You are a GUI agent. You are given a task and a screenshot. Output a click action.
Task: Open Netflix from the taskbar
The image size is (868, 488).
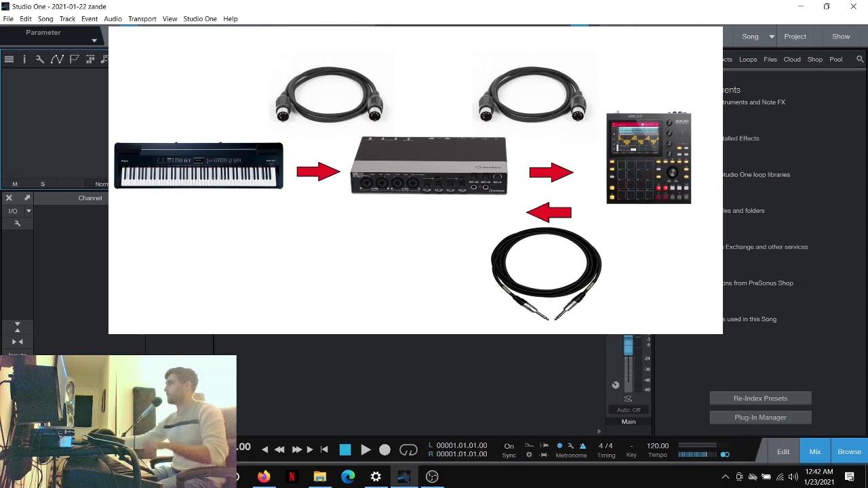(292, 476)
